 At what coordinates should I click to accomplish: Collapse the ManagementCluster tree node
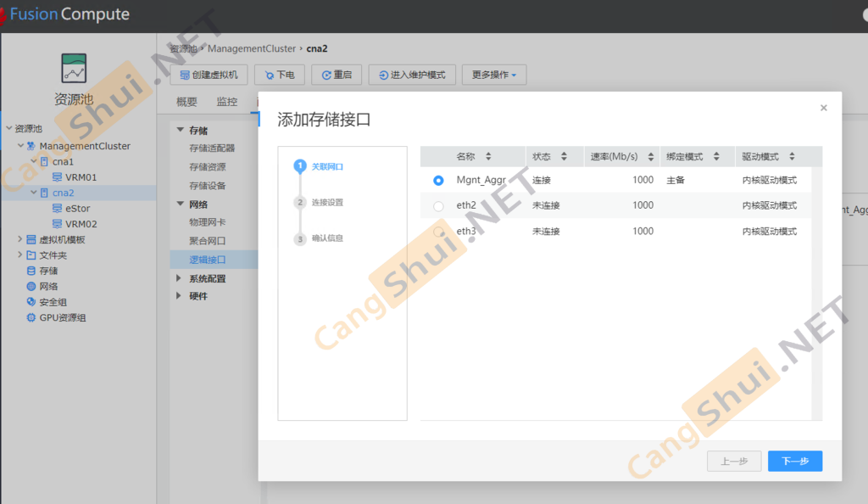pyautogui.click(x=20, y=145)
